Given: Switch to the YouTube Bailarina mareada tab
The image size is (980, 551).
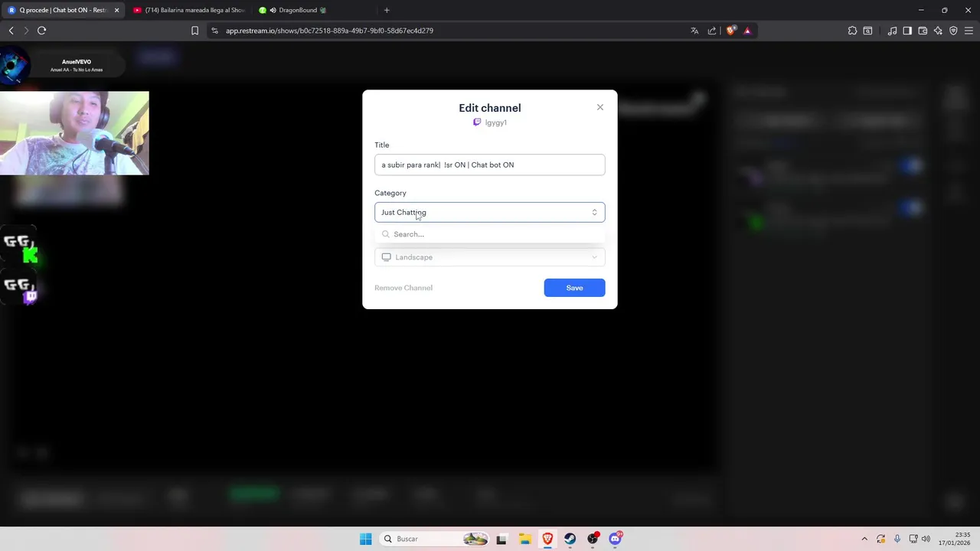Looking at the screenshot, I should pos(188,10).
